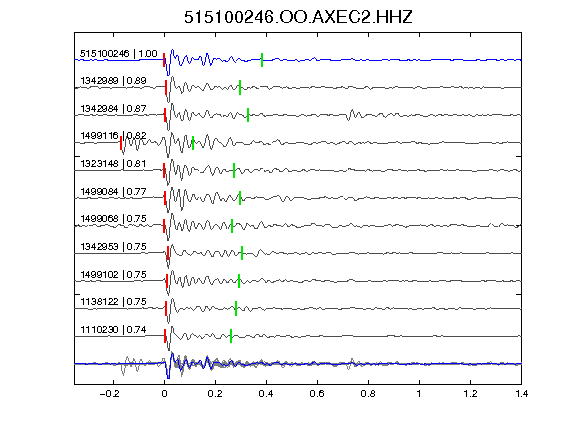This screenshot has width=576, height=432.
Task: Click the green marker on trace 1110230
Action: coord(231,336)
